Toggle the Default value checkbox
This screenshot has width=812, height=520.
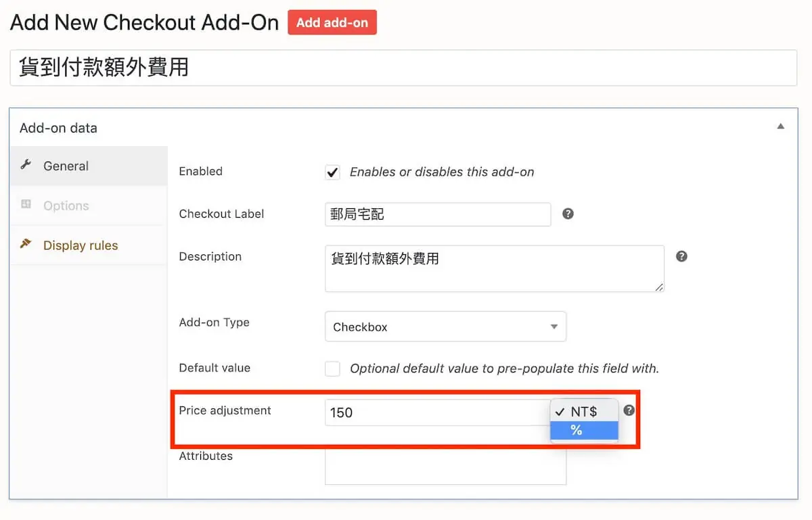coord(332,369)
